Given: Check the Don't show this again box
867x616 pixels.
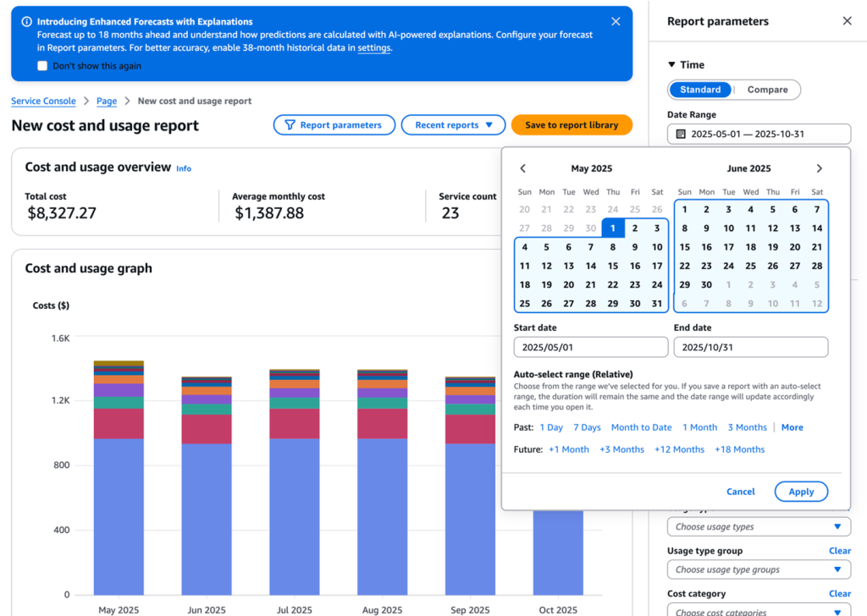Looking at the screenshot, I should point(42,66).
